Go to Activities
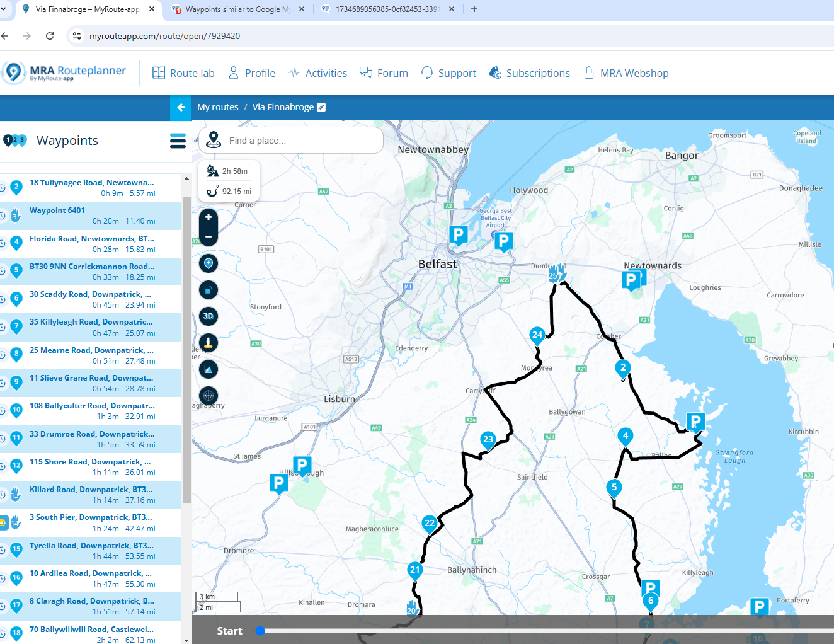834x644 pixels. pyautogui.click(x=317, y=73)
